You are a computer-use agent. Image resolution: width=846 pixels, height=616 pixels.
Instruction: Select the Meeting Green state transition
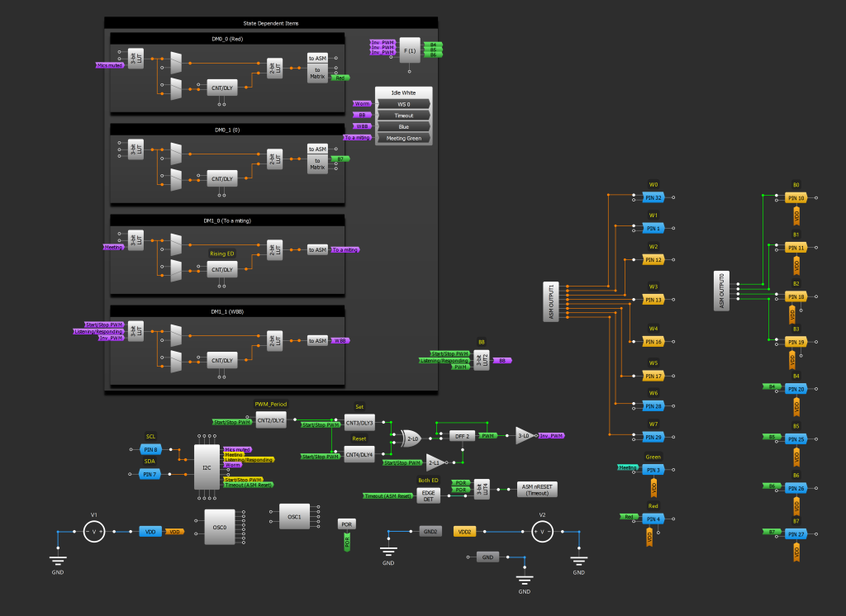[403, 138]
